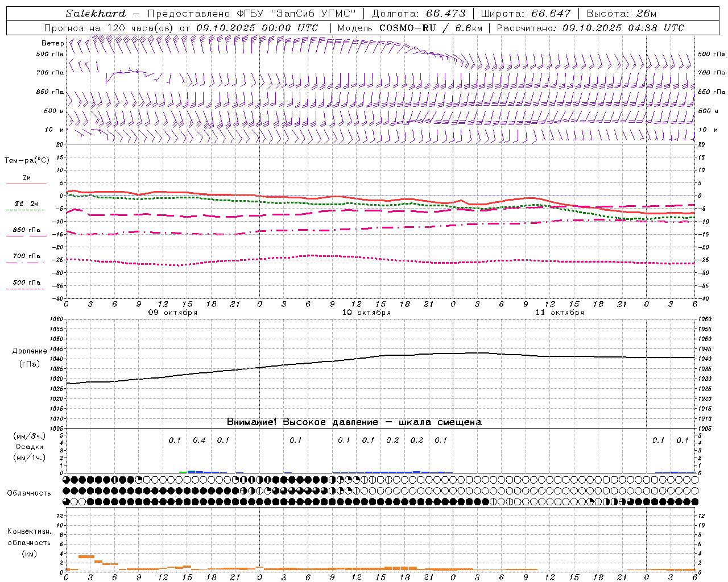Click the '09 октября' date label
The image size is (728, 582).
(x=173, y=313)
